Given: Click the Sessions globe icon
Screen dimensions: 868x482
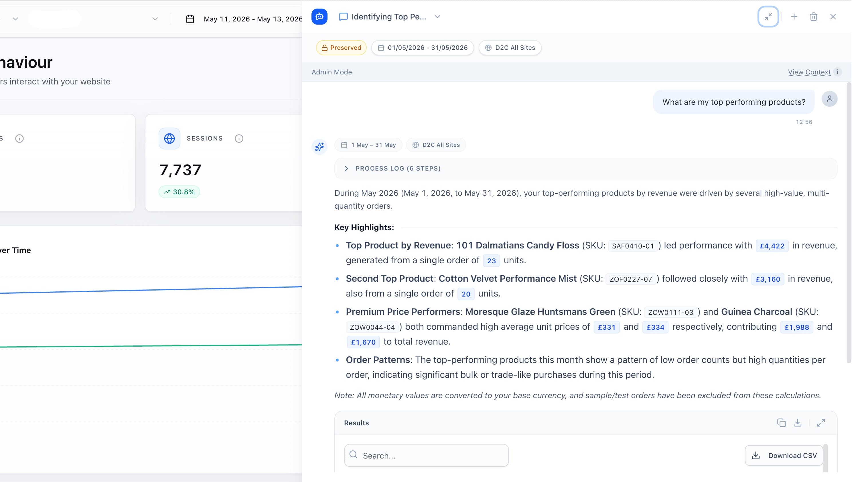Looking at the screenshot, I should (x=169, y=139).
